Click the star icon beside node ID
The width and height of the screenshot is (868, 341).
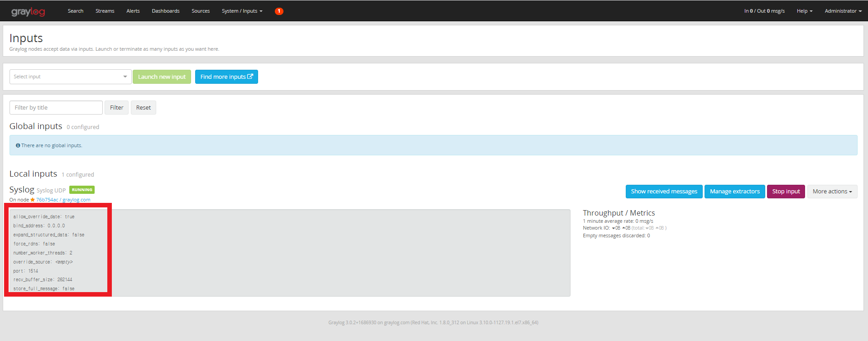point(33,200)
